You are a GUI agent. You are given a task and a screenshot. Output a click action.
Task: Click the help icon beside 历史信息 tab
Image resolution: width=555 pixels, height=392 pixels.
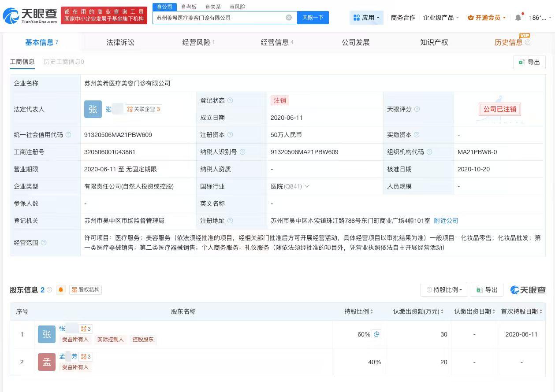[x=528, y=43]
